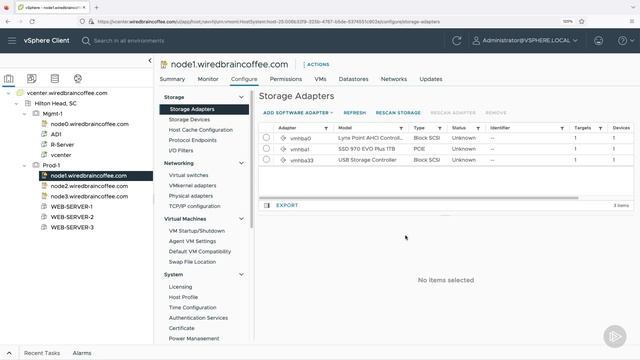Open the Datastores tab
The image size is (640, 360).
pos(353,79)
